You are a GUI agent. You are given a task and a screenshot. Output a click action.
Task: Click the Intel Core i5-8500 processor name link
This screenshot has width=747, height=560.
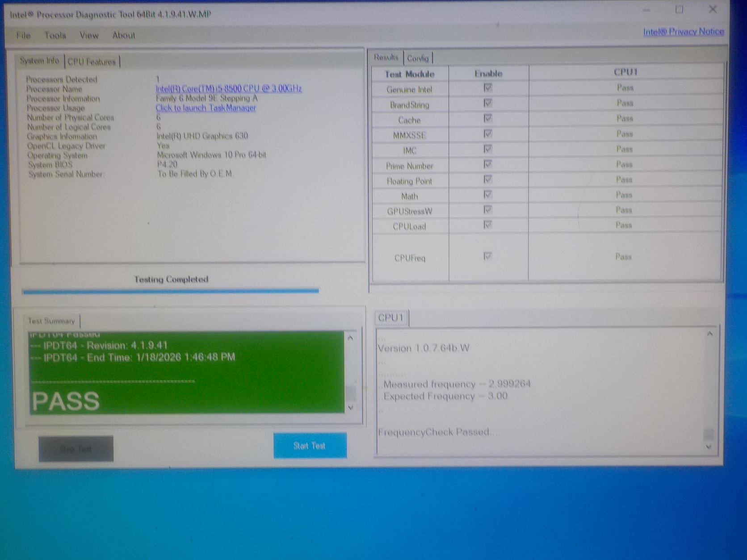tap(229, 88)
